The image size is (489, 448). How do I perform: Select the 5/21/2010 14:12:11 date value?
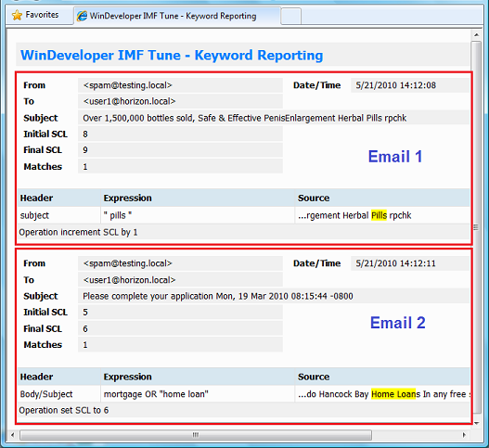[x=395, y=263]
